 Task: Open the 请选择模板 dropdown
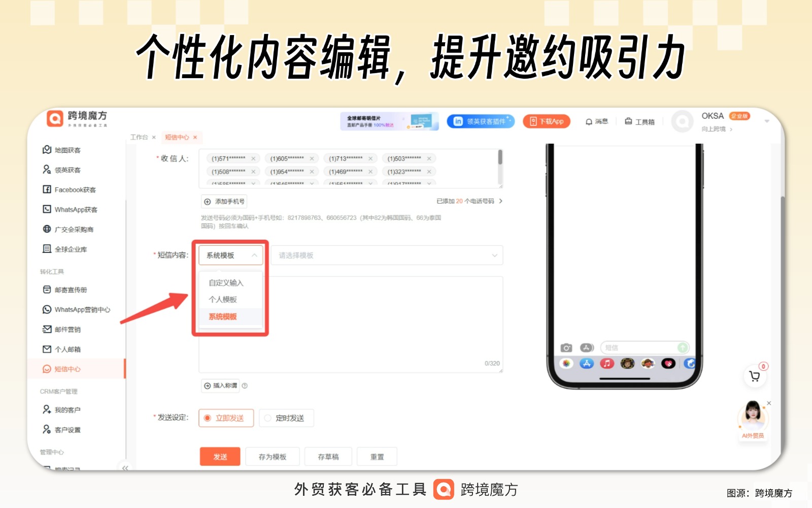[387, 256]
